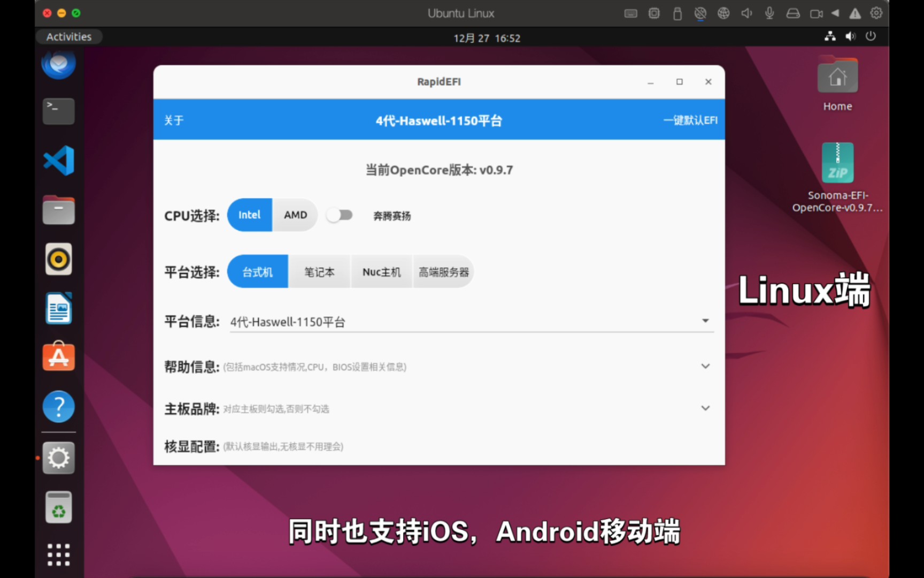Click the VM toolbar warning triangle icon
Screen dimensions: 924x578
855,13
